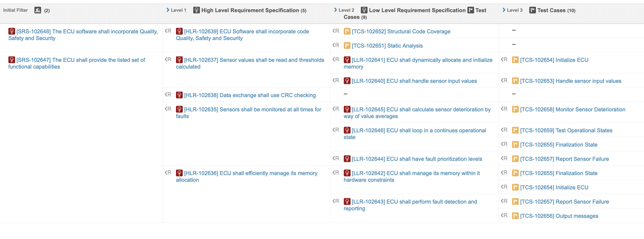Click the Test Cases (10) heading text
Image resolution: width=644 pixels, height=239 pixels.
pos(556,10)
